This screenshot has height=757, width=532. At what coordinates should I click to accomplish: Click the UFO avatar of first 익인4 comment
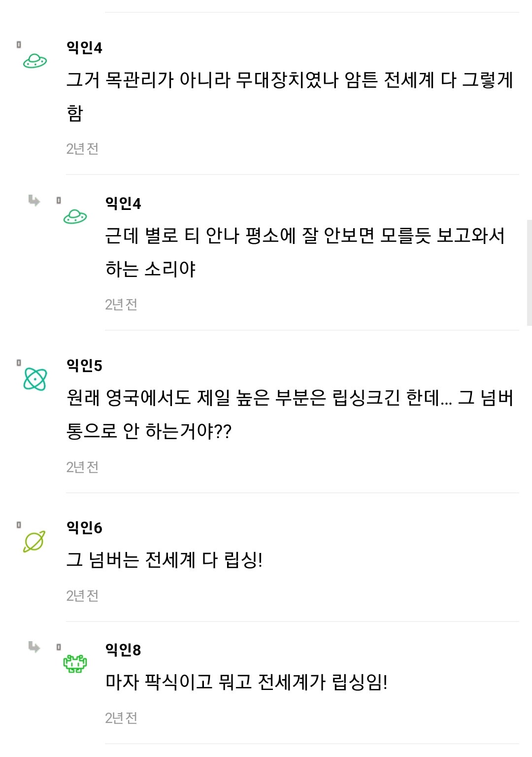pyautogui.click(x=35, y=61)
